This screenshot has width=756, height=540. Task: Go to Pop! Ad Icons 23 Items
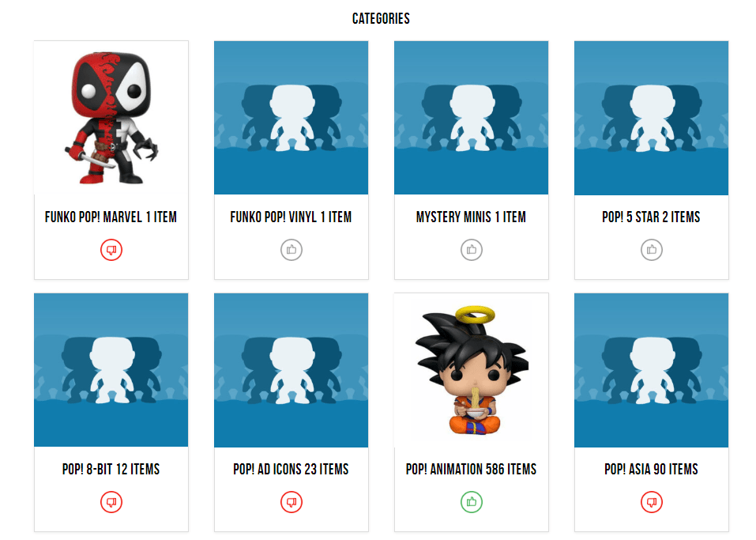click(x=291, y=469)
